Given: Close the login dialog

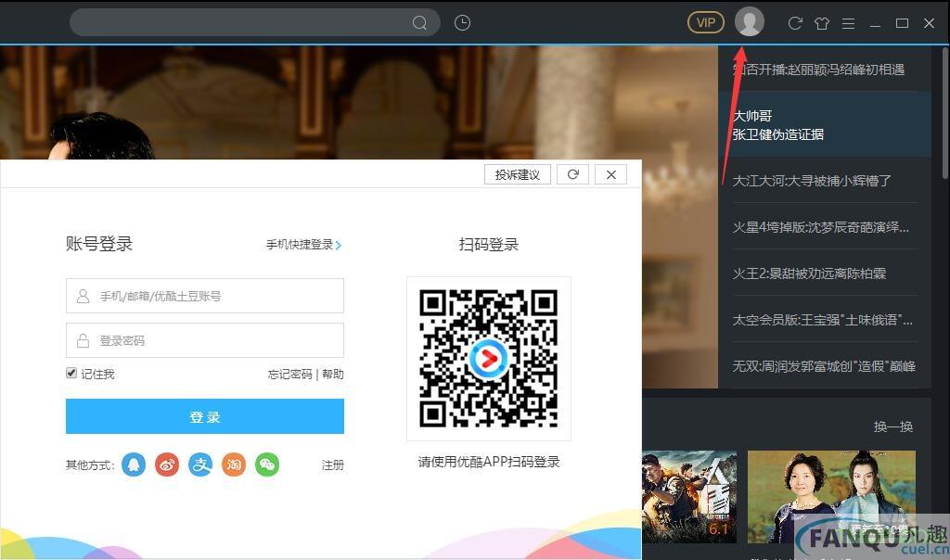Looking at the screenshot, I should pyautogui.click(x=610, y=174).
